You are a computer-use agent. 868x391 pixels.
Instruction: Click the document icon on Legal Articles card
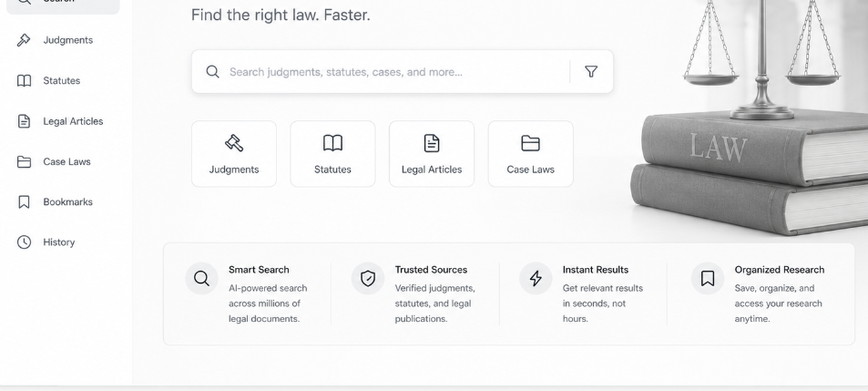(x=432, y=143)
